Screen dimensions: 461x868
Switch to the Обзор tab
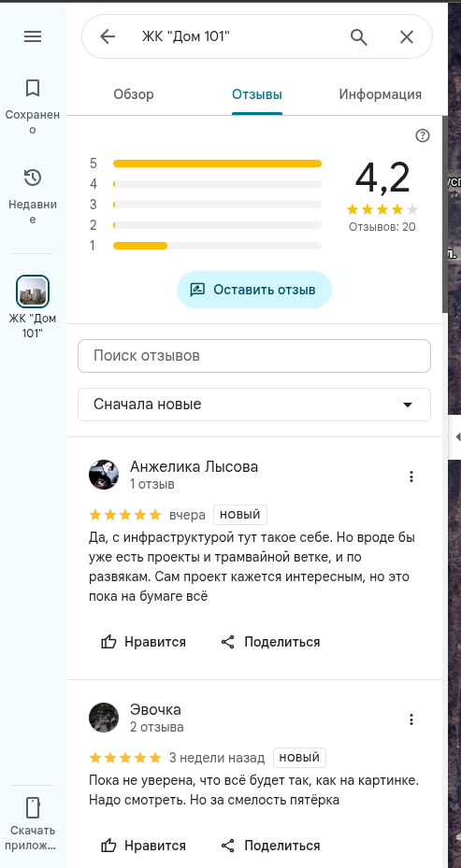tap(134, 94)
